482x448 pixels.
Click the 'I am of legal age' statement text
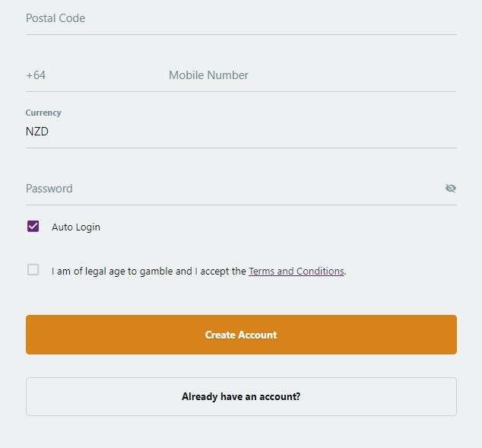(x=198, y=272)
